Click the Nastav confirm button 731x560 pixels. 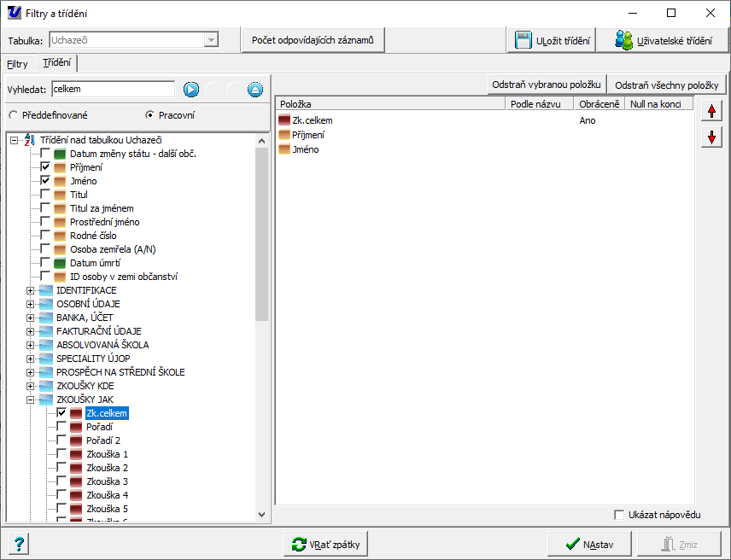(590, 544)
